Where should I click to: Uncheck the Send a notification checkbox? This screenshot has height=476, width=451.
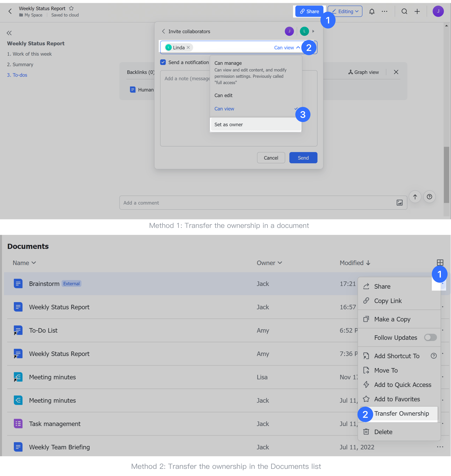coord(163,62)
